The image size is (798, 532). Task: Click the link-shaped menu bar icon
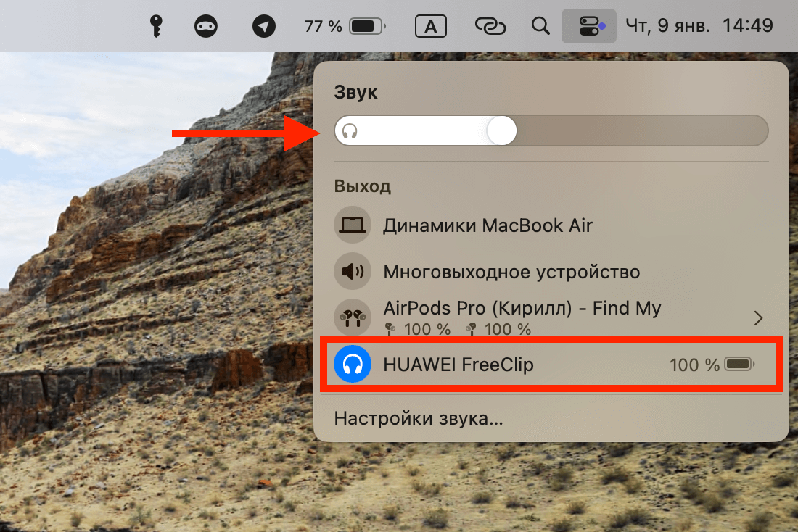pyautogui.click(x=490, y=25)
